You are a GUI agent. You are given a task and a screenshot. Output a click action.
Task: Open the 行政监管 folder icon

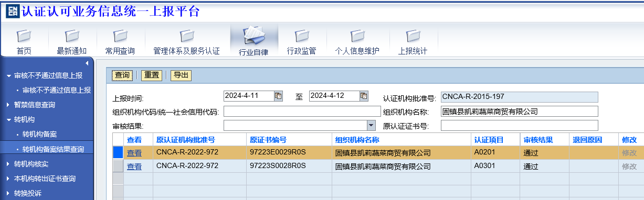point(302,36)
